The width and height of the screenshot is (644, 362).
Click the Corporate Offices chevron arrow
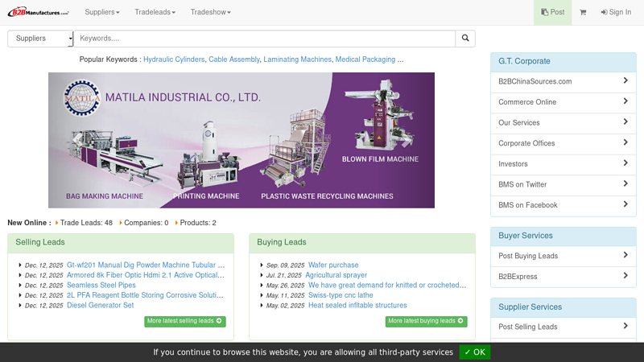click(625, 142)
